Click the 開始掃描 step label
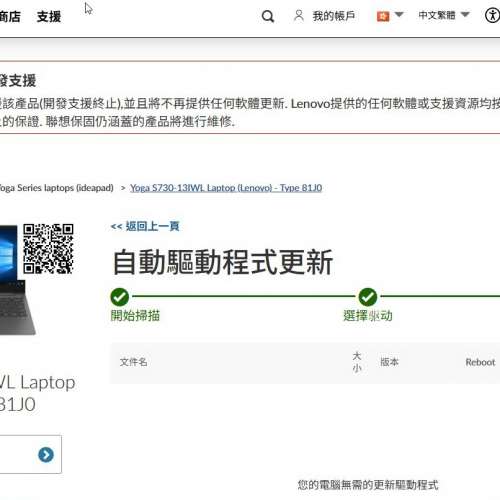 [x=135, y=315]
